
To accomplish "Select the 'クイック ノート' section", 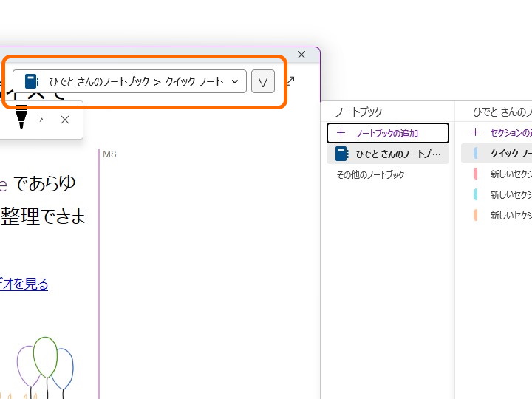I will coord(497,154).
